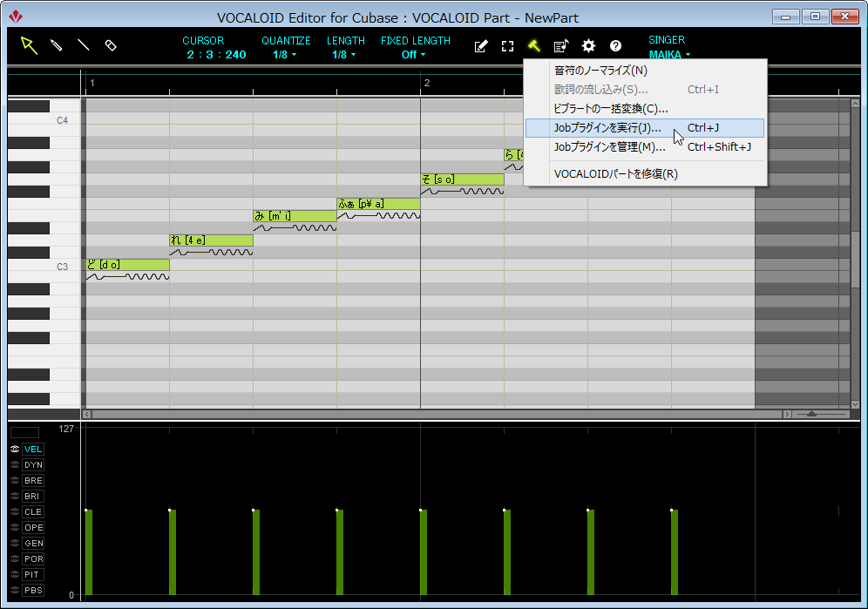This screenshot has width=868, height=609.
Task: Click the VOCALOID logo icon in title bar
Action: [x=16, y=17]
